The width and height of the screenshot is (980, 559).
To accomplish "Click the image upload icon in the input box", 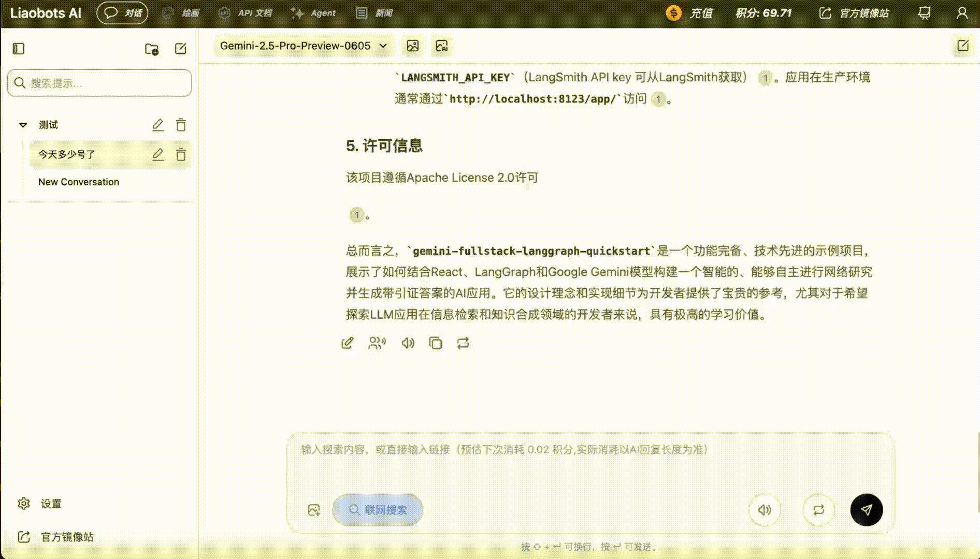I will (313, 510).
